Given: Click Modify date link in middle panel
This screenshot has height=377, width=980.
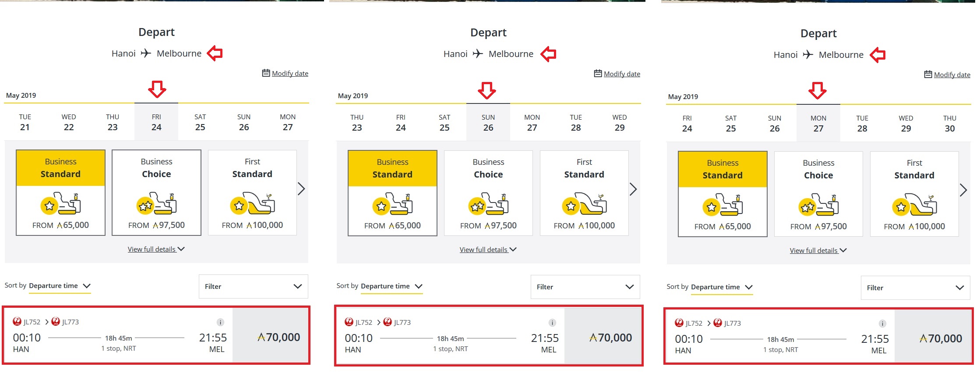Looking at the screenshot, I should point(622,74).
